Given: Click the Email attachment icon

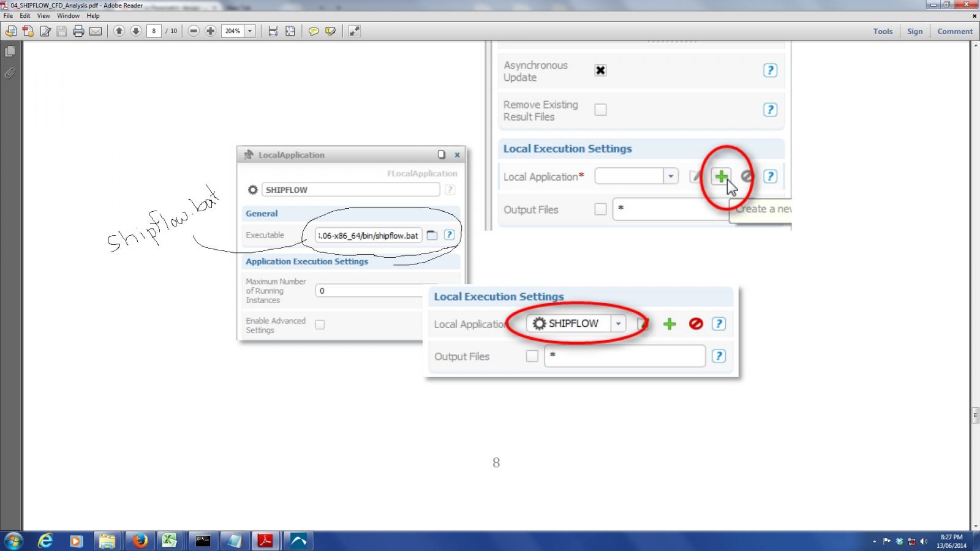Looking at the screenshot, I should tap(96, 31).
